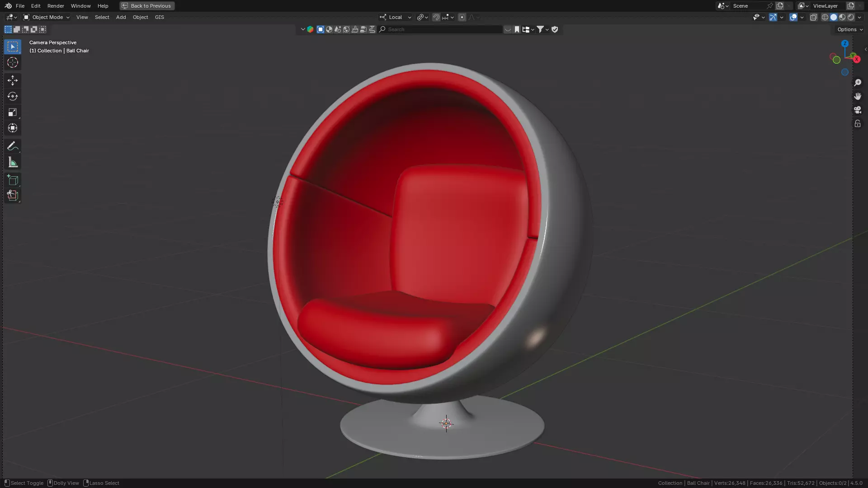The height and width of the screenshot is (488, 868).
Task: Select the Select Box tool
Action: click(13, 47)
